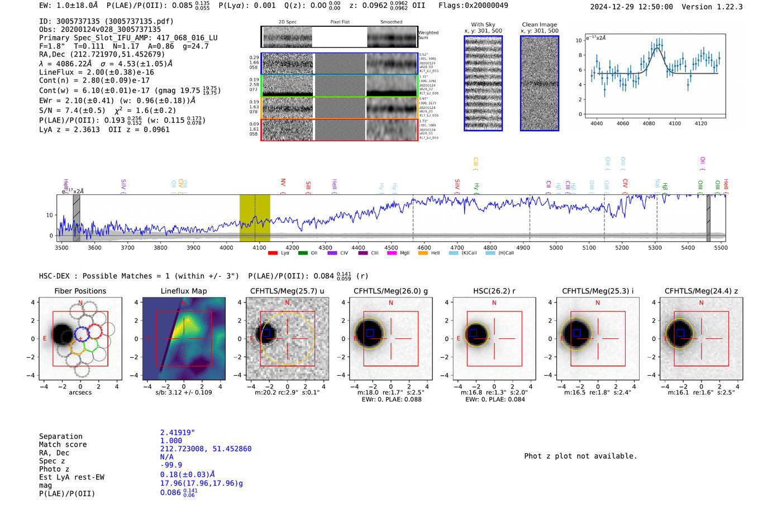Open the HSC(26.2) r cutout

[x=494, y=338]
